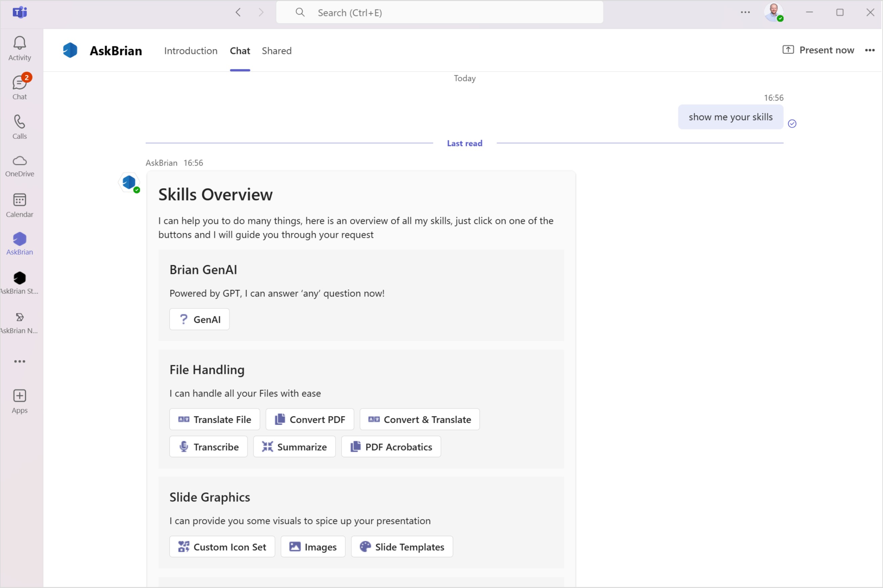Open the Calls section
Viewport: 883px width, 588px height.
point(20,127)
